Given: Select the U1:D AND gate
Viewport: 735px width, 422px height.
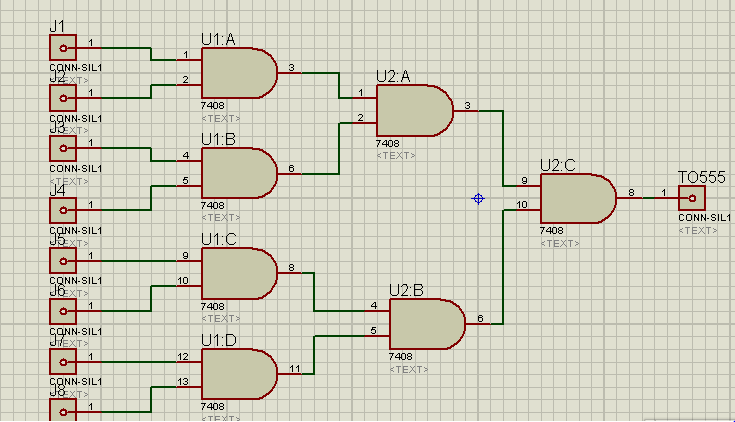Looking at the screenshot, I should pos(239,374).
